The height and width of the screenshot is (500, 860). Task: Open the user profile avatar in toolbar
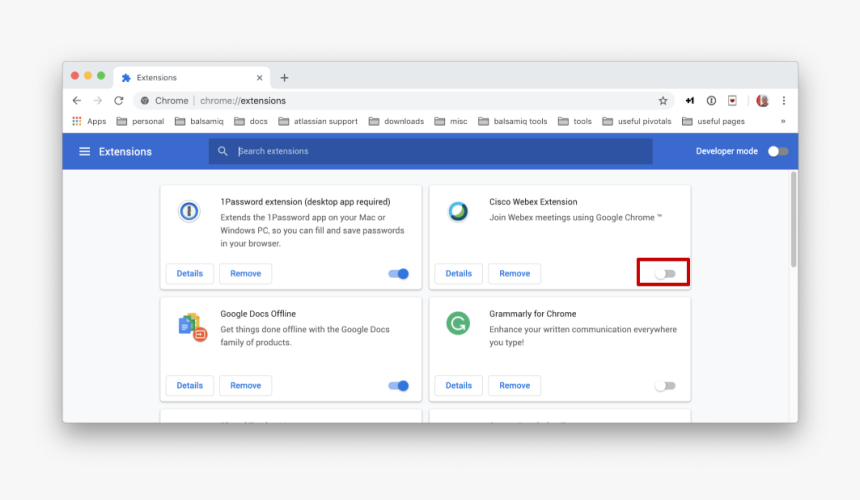762,101
